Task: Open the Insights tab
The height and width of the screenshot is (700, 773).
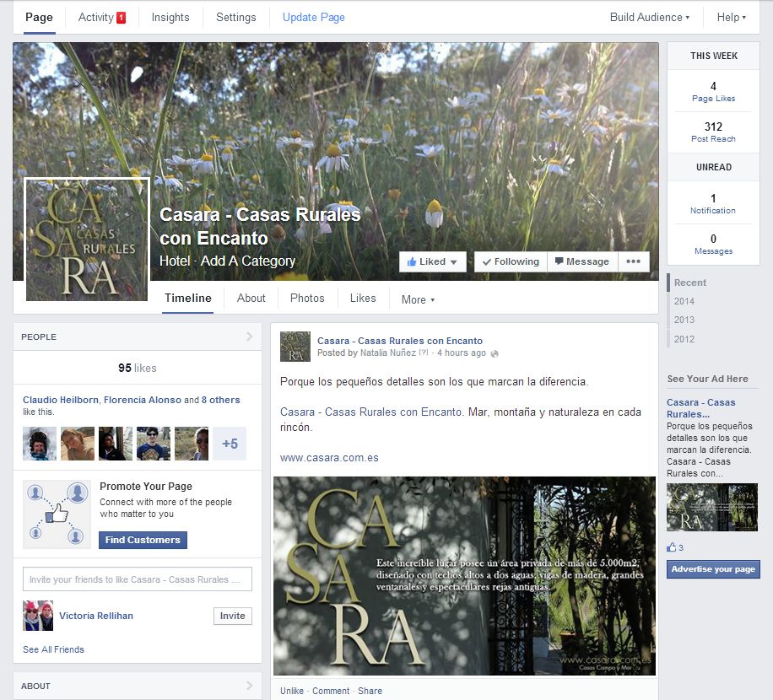Action: click(x=170, y=17)
